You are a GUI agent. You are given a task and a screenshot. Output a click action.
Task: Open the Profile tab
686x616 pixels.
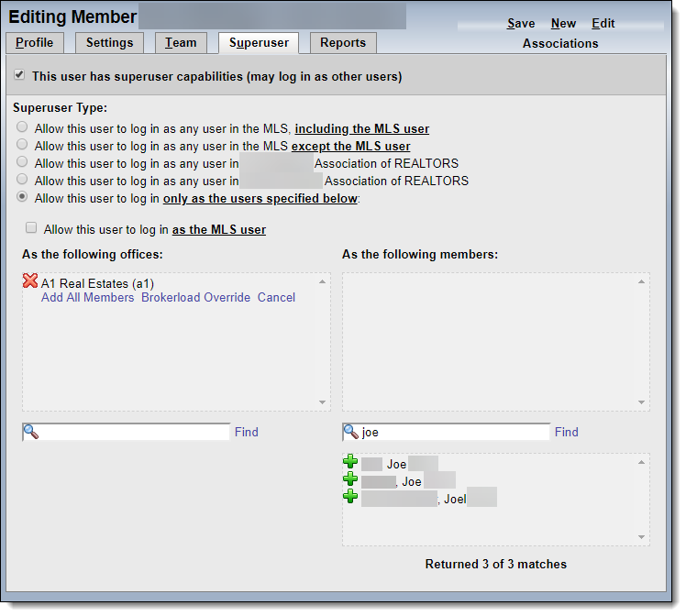click(35, 43)
